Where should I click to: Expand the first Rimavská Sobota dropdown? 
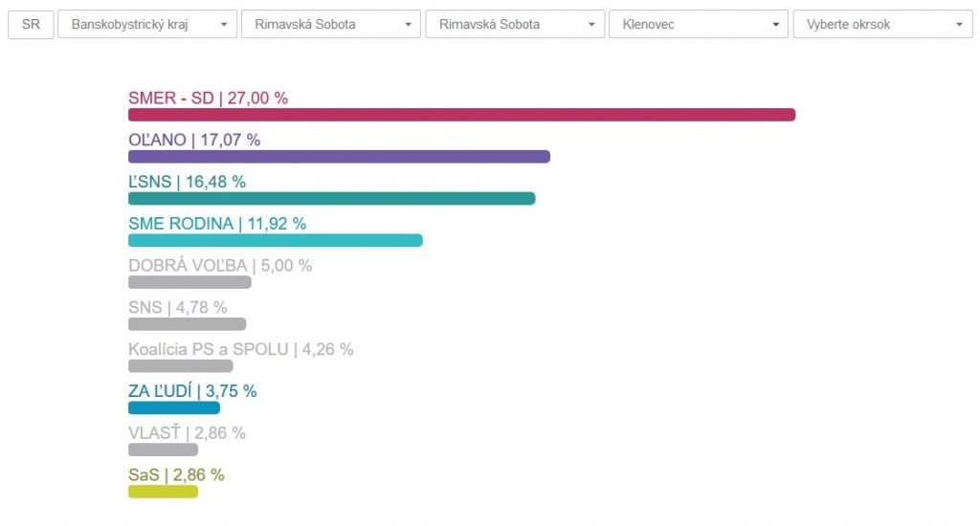point(331,25)
